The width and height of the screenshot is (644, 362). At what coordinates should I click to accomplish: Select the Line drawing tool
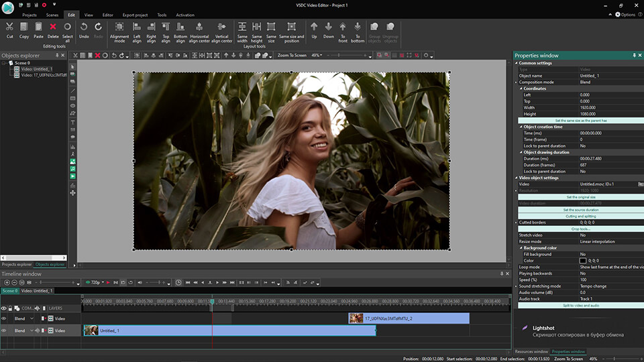[72, 90]
